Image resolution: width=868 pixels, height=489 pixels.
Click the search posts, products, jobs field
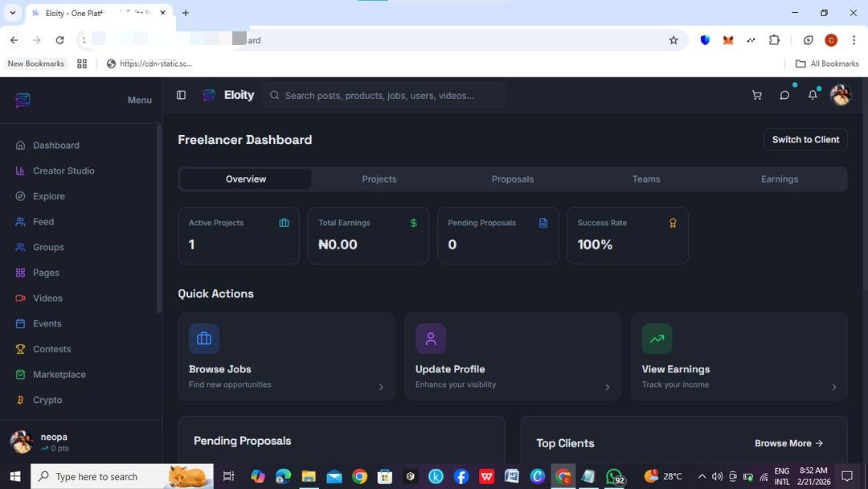pos(383,95)
